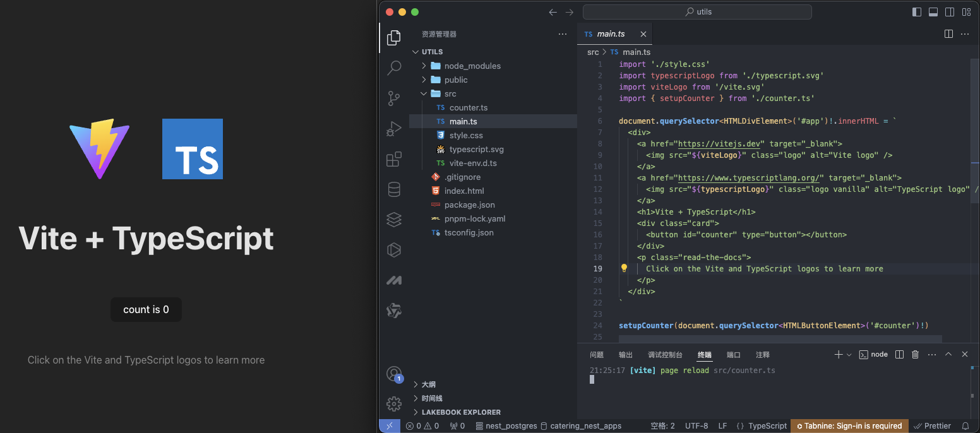Select TypeScript language mode in status bar
This screenshot has height=433, width=980.
click(767, 426)
